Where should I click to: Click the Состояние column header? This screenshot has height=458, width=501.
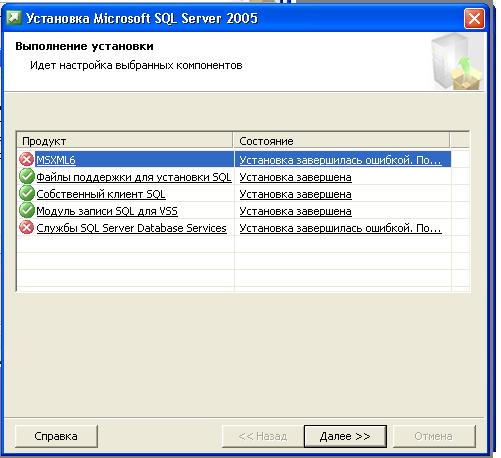[x=341, y=141]
